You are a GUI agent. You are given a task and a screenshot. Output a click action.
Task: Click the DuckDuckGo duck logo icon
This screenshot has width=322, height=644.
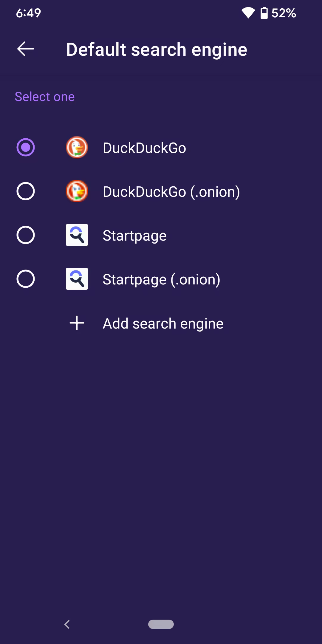click(x=77, y=148)
